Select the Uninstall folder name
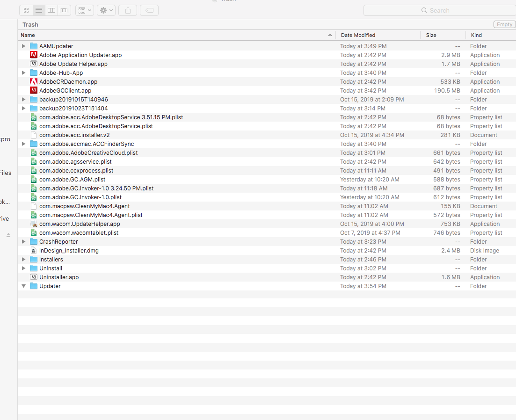This screenshot has height=420, width=516. point(51,268)
